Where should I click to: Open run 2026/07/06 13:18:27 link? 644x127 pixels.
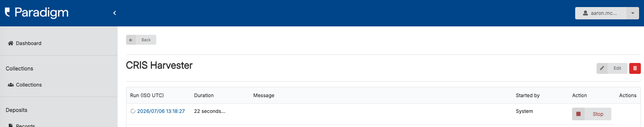(161, 111)
